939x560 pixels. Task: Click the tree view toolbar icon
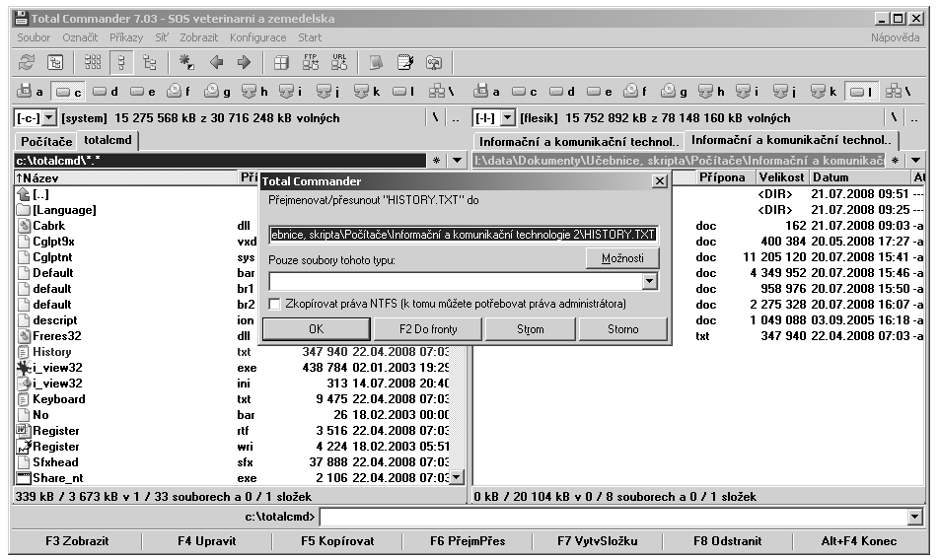click(x=150, y=62)
